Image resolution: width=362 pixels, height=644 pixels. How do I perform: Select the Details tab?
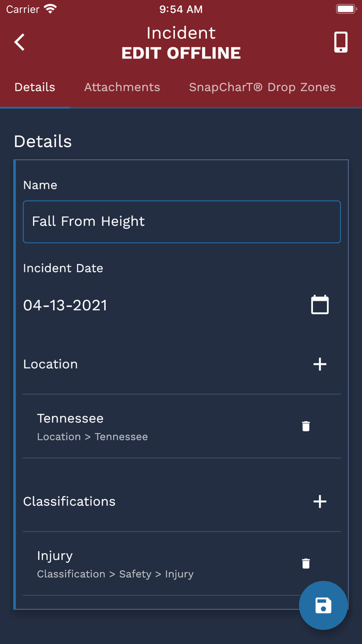coord(35,87)
